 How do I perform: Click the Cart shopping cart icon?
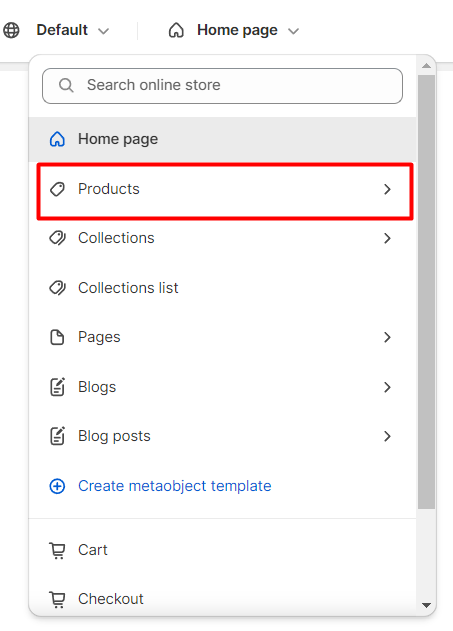click(57, 550)
